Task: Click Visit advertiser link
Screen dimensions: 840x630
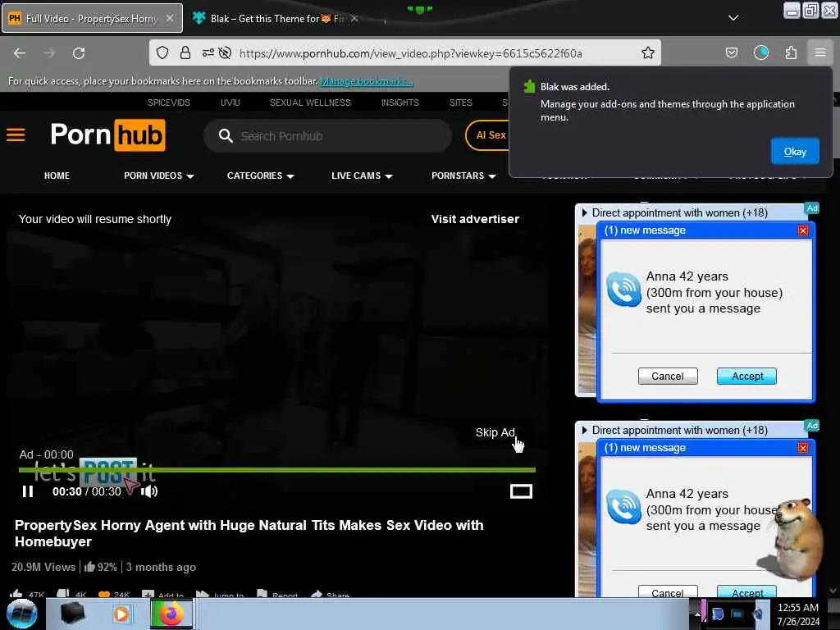Action: [475, 218]
